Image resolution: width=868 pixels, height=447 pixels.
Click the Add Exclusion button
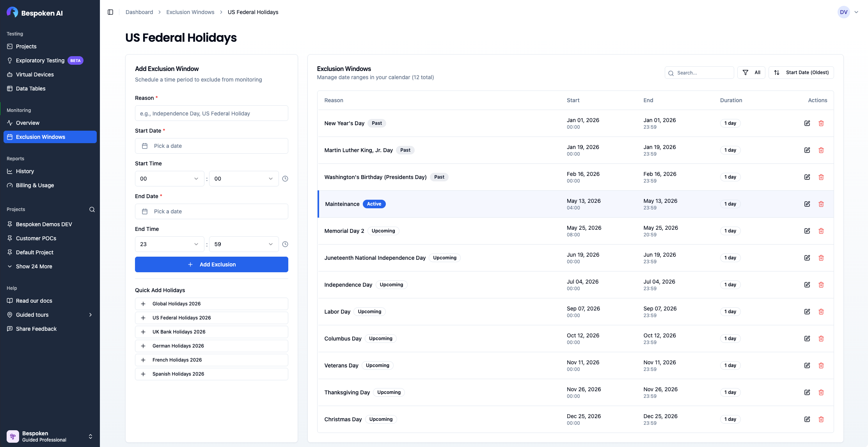click(211, 264)
